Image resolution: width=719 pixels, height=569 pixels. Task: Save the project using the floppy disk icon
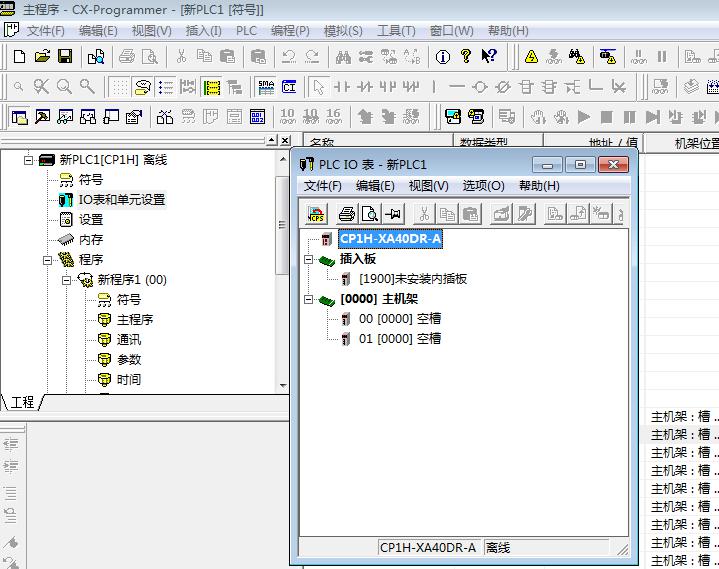point(64,57)
